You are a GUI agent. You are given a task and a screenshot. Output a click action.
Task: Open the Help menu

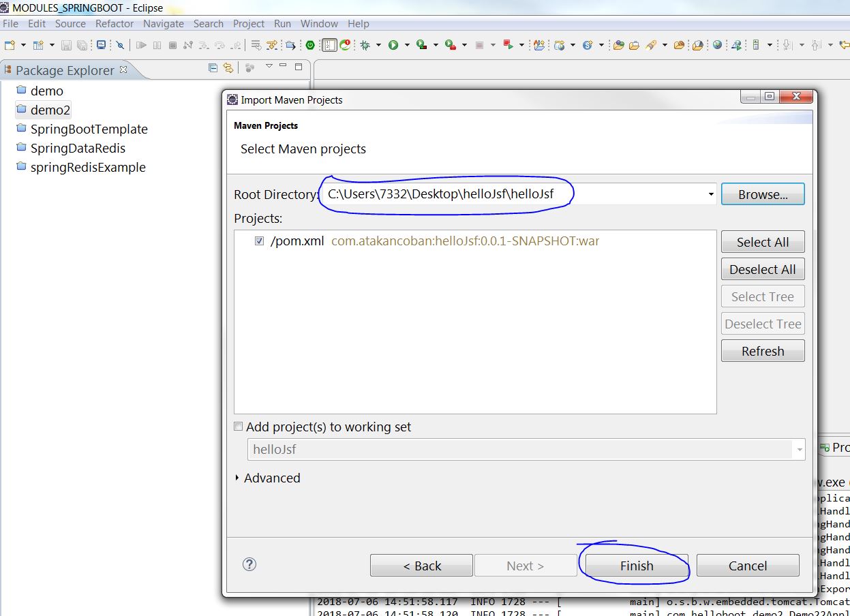pos(359,24)
